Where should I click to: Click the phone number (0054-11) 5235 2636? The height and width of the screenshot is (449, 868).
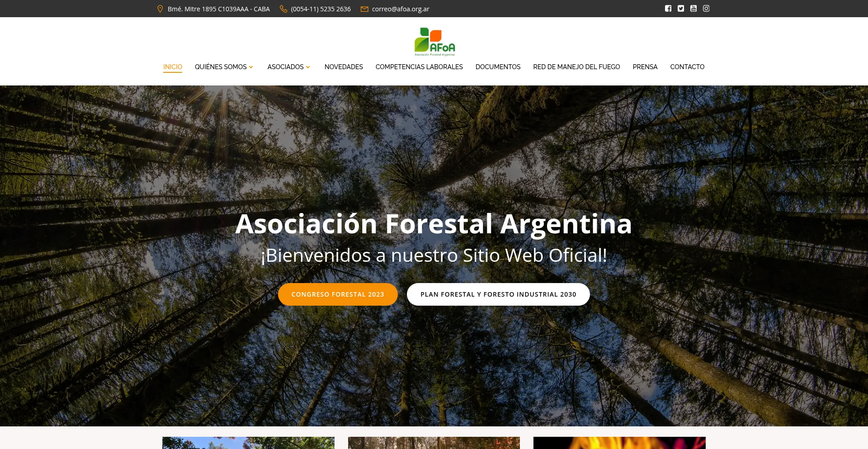321,9
